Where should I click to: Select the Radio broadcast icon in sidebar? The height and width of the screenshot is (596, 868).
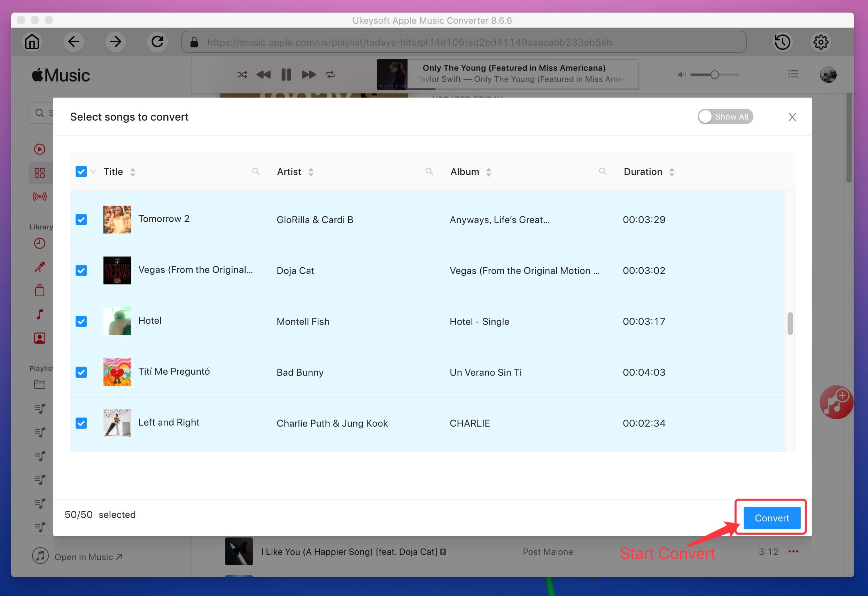(x=39, y=196)
